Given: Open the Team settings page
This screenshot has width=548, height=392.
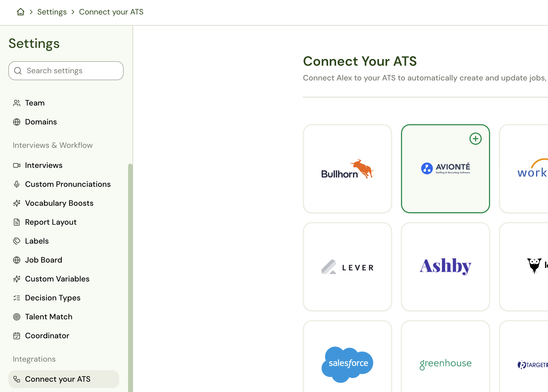Looking at the screenshot, I should click(35, 103).
